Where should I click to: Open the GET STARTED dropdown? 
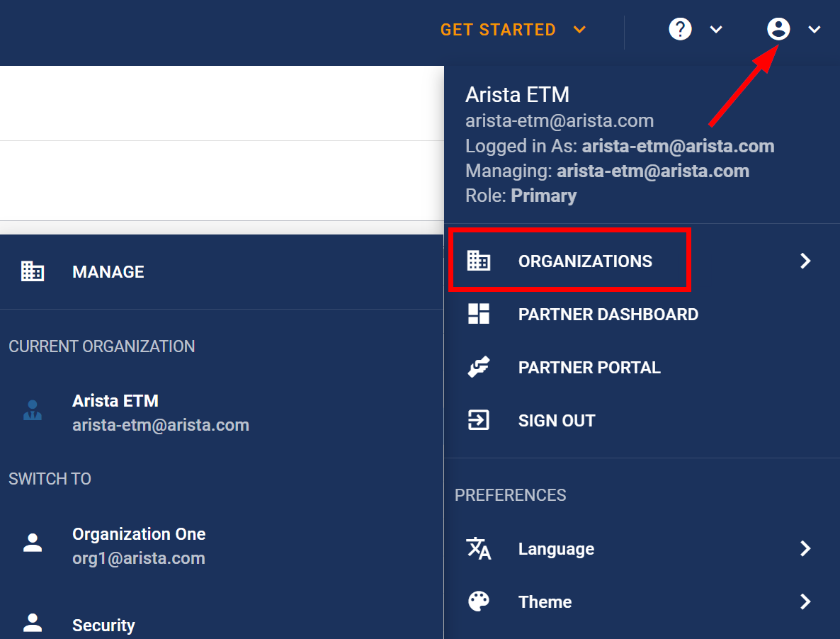point(513,29)
